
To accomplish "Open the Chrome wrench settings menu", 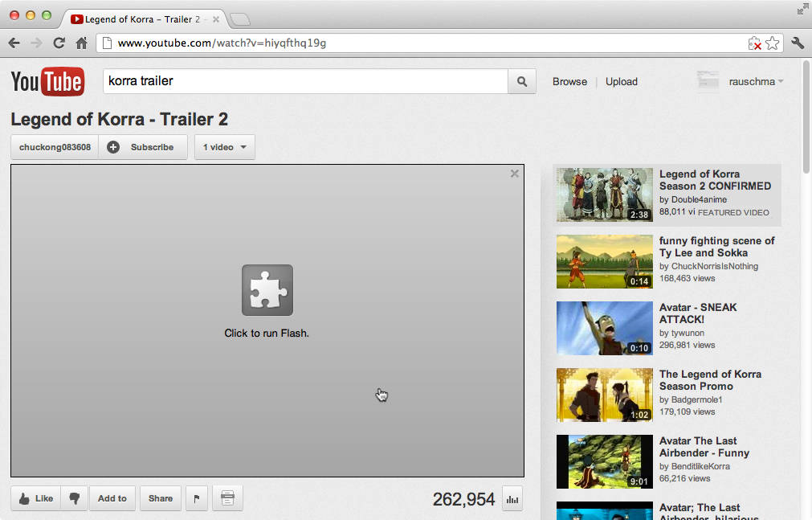I will [798, 43].
